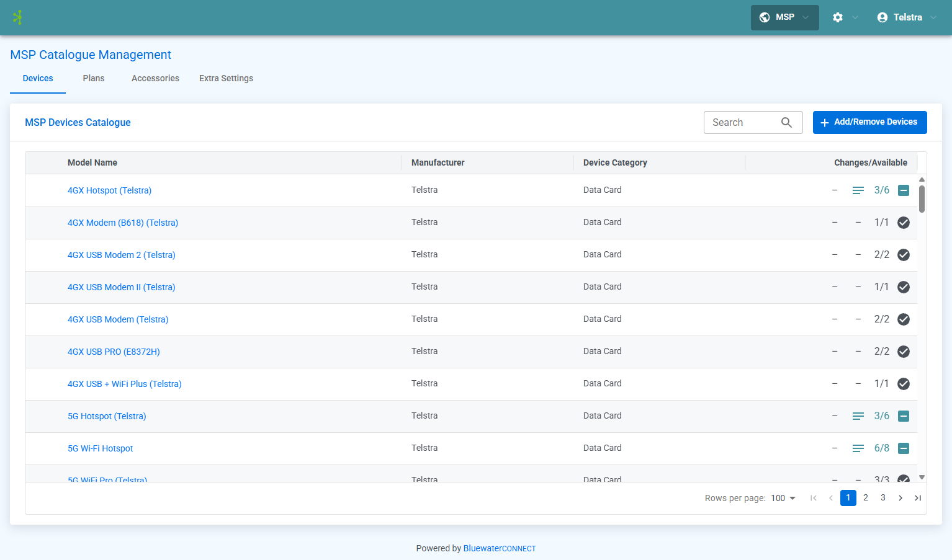Viewport: 952px width, 560px height.
Task: Toggle the partial checkbox for 4GX Hotspot (Telstra)
Action: 904,190
